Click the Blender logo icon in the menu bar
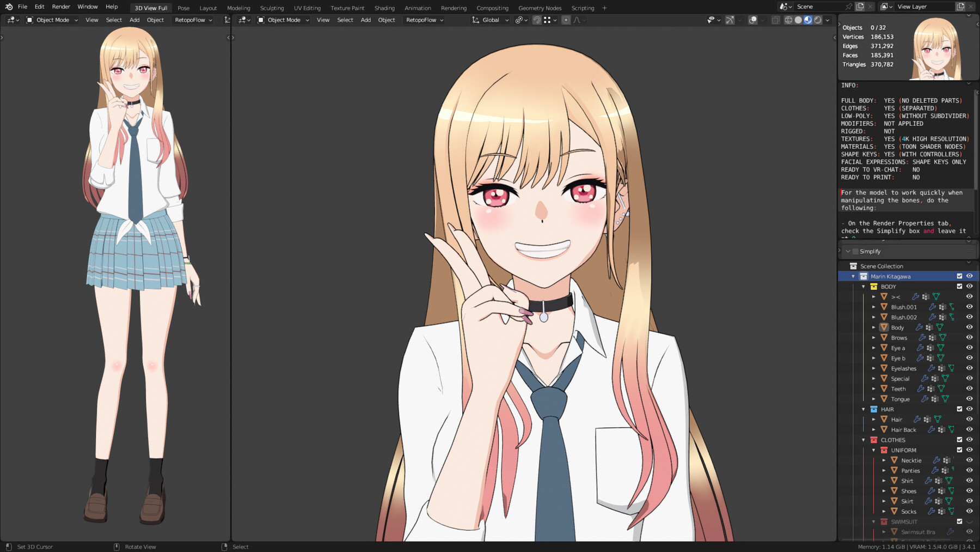Screen dimensions: 980x552 (x=9, y=7)
